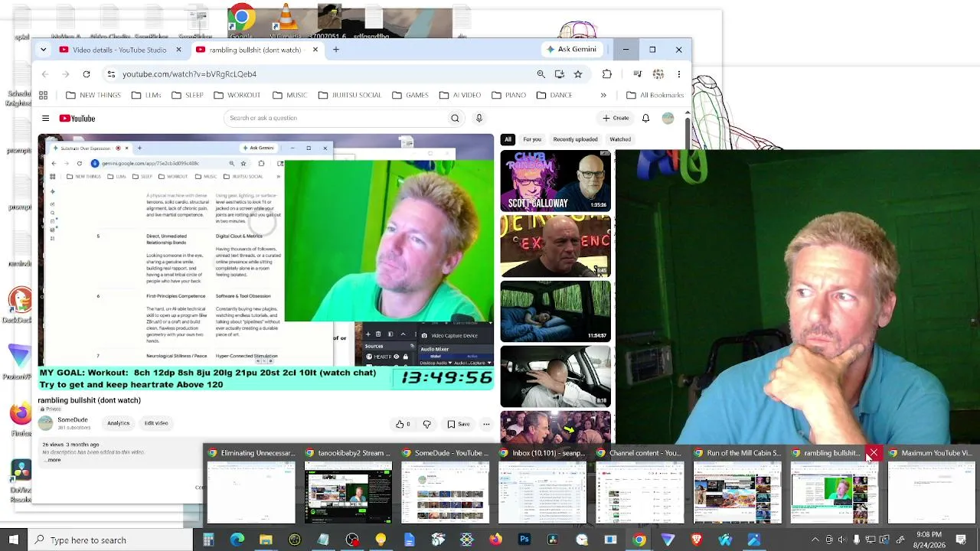Viewport: 980px width, 551px height.
Task: Open the Windows Start menu
Action: tap(14, 540)
